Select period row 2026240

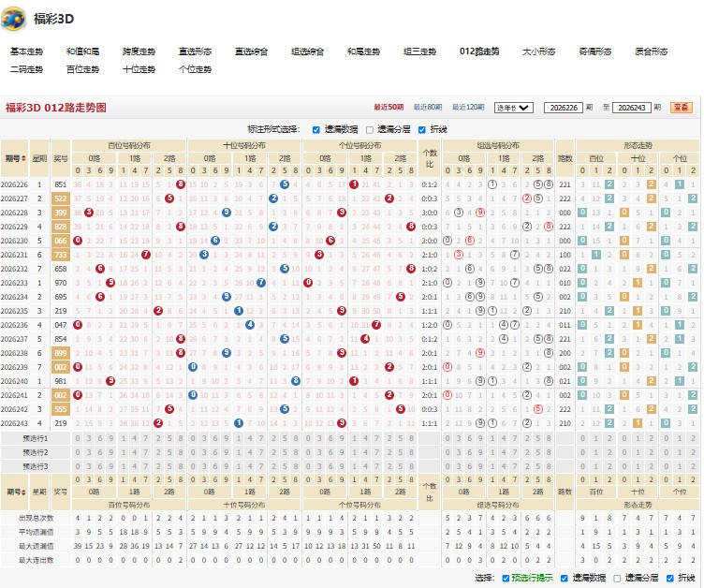pyautogui.click(x=14, y=381)
